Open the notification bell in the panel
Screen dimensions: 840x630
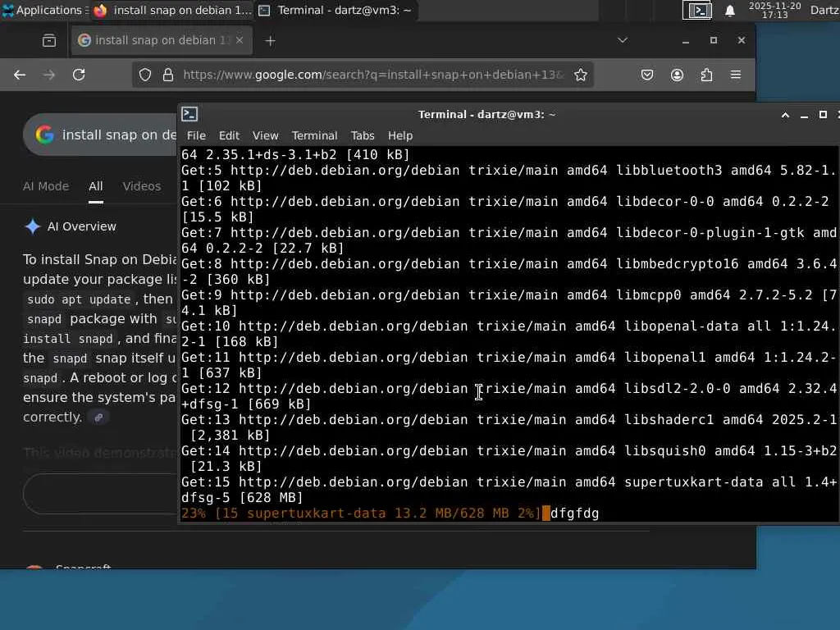(729, 10)
